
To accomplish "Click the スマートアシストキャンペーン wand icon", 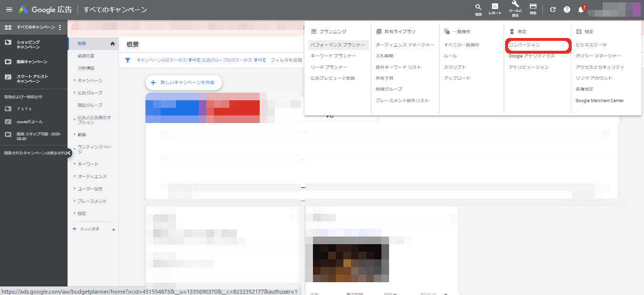I will click(x=8, y=76).
